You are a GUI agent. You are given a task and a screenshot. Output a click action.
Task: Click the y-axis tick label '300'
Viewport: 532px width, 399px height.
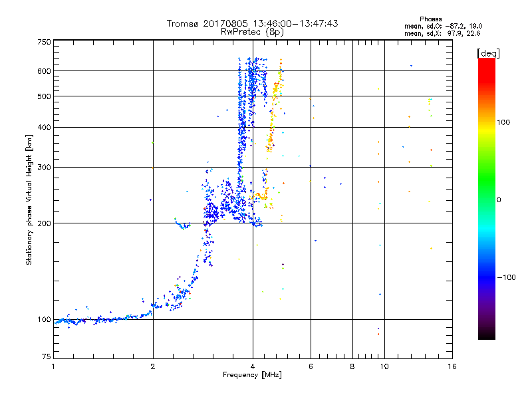(x=44, y=168)
